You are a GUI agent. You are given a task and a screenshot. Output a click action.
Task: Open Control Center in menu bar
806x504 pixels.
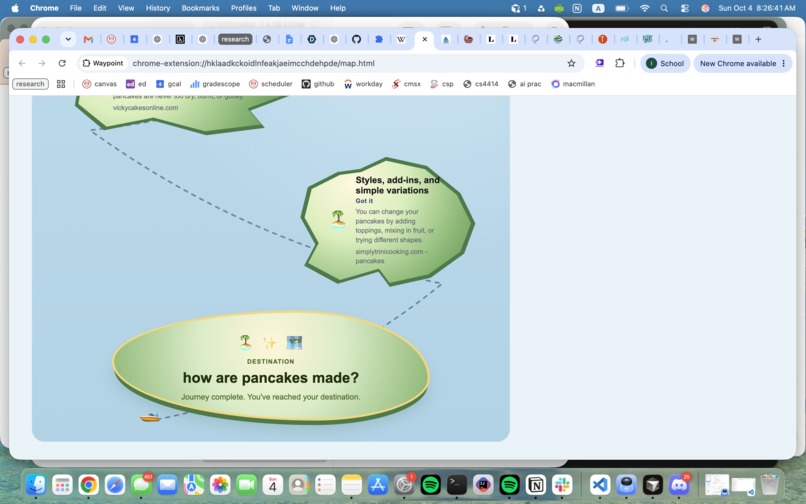[x=684, y=8]
